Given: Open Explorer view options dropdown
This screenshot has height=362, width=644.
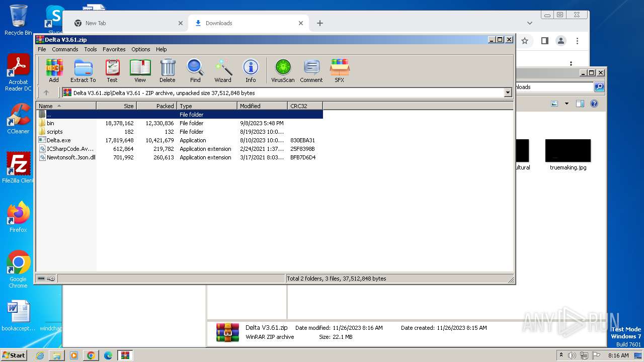Looking at the screenshot, I should click(x=567, y=104).
